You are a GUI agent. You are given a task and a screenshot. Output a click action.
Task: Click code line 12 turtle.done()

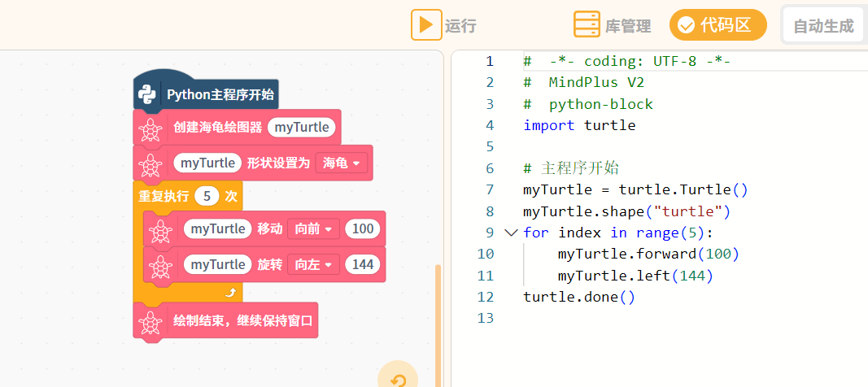(x=579, y=297)
